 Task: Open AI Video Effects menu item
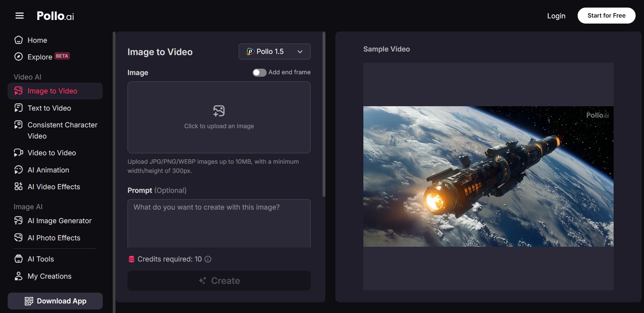pyautogui.click(x=55, y=187)
